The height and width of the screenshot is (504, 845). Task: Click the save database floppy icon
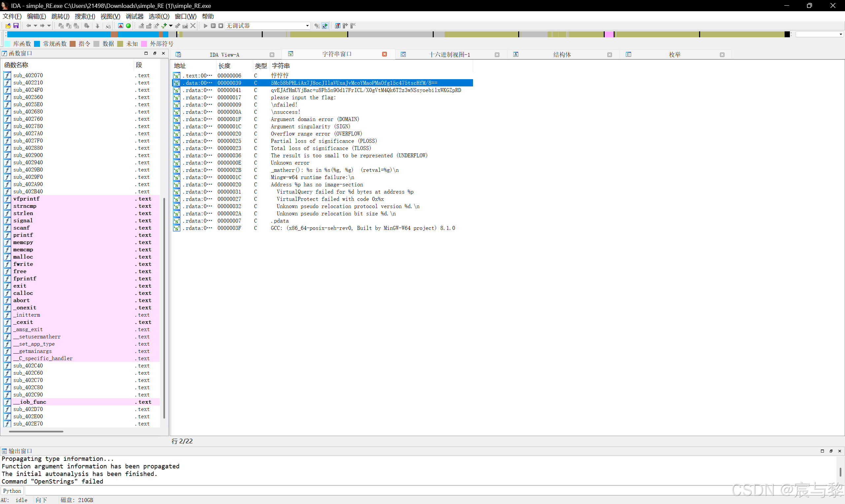click(16, 26)
